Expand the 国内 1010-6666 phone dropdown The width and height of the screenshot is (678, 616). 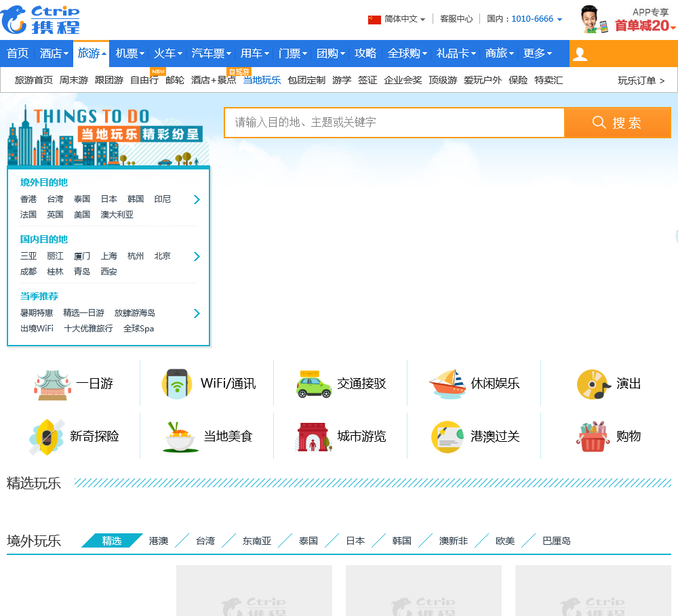click(x=525, y=19)
